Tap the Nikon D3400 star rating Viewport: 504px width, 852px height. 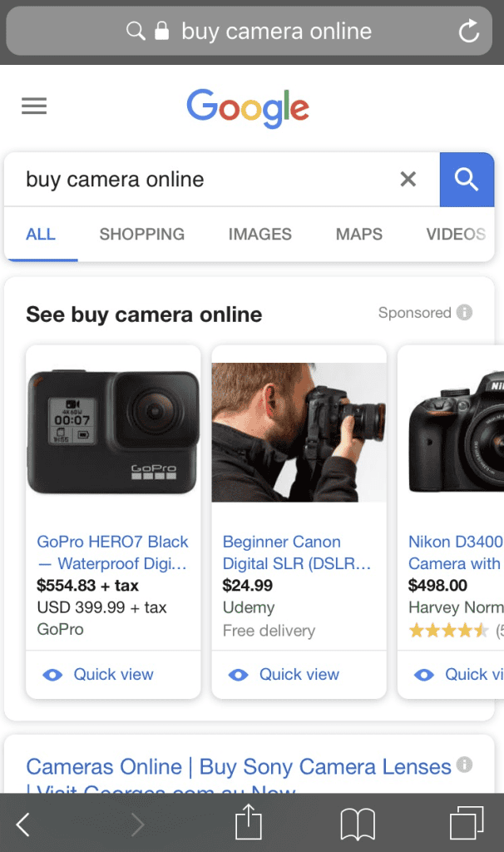[x=449, y=632]
